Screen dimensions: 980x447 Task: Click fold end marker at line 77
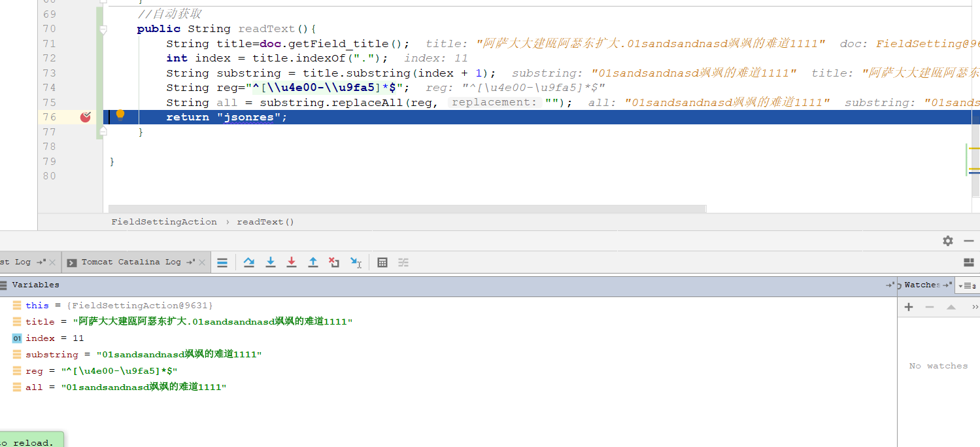[x=103, y=132]
